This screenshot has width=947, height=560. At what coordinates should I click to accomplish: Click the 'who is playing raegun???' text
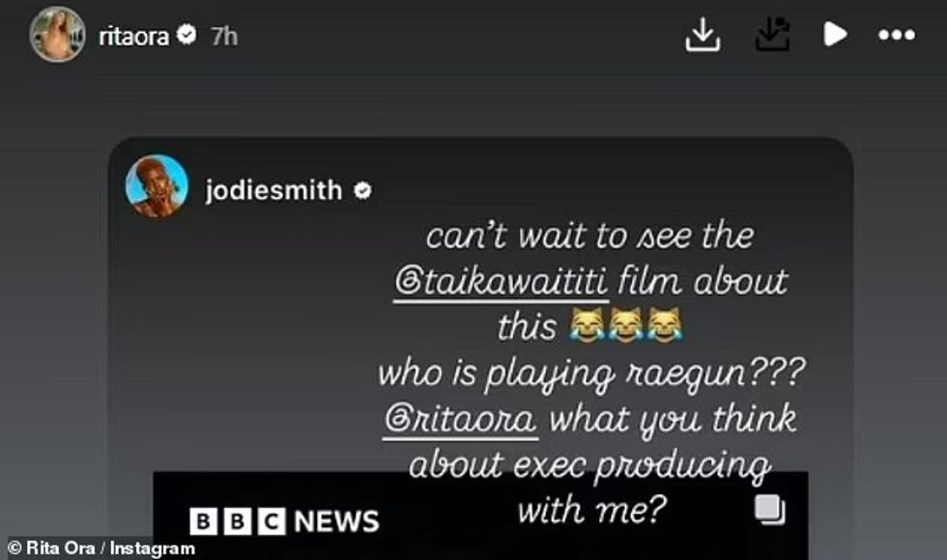[591, 373]
